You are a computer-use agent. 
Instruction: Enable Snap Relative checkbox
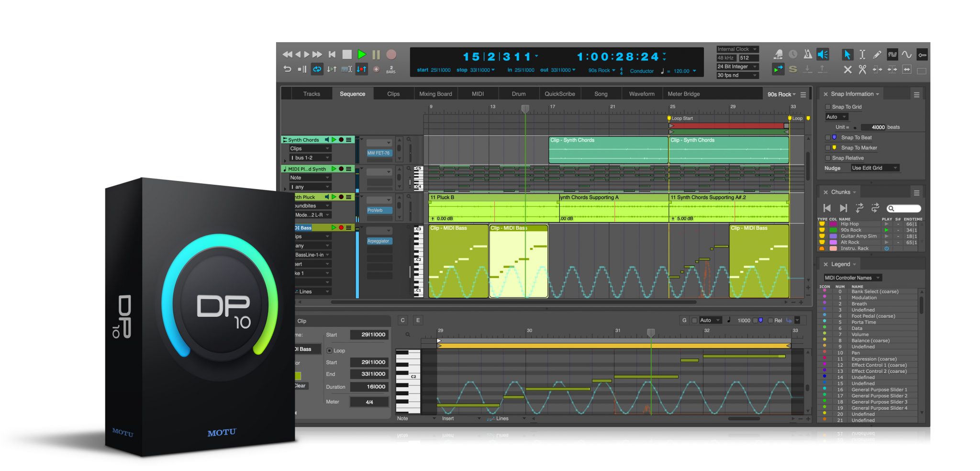[828, 158]
